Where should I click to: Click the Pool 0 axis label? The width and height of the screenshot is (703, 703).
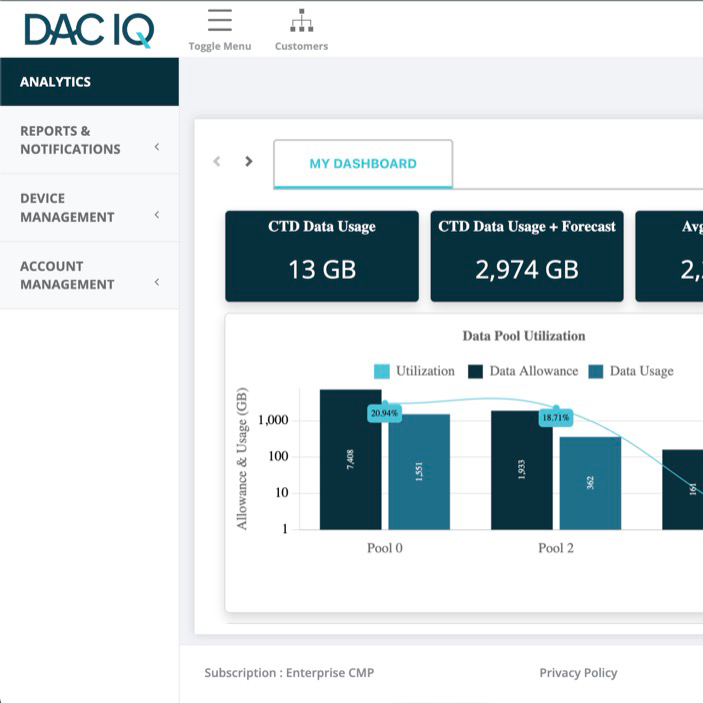[385, 548]
